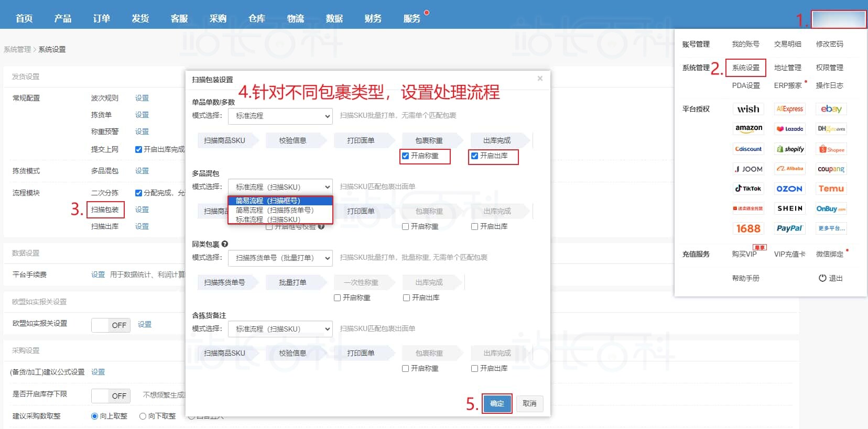Open 单品单数/多数 模式选择 dropdown
Image resolution: width=868 pixels, height=429 pixels.
280,116
